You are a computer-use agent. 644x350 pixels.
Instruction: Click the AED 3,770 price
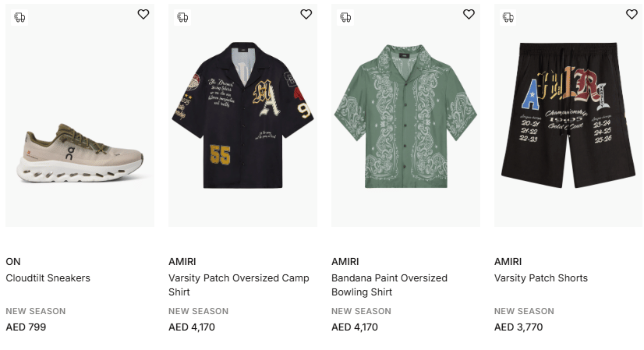tap(518, 327)
